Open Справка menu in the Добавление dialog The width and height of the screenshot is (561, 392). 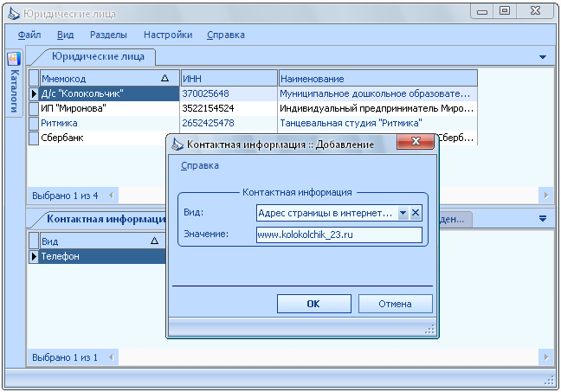(200, 165)
